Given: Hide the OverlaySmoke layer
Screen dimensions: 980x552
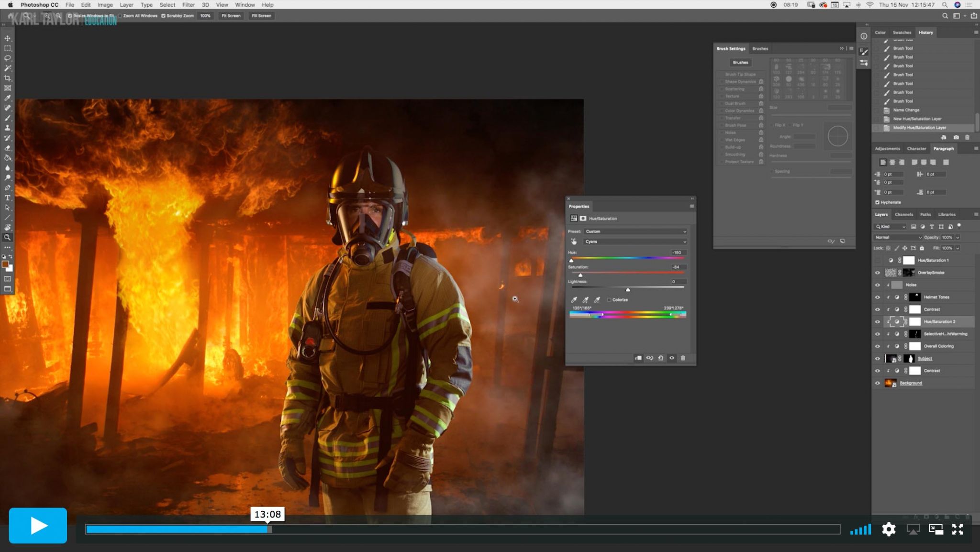Looking at the screenshot, I should click(878, 272).
